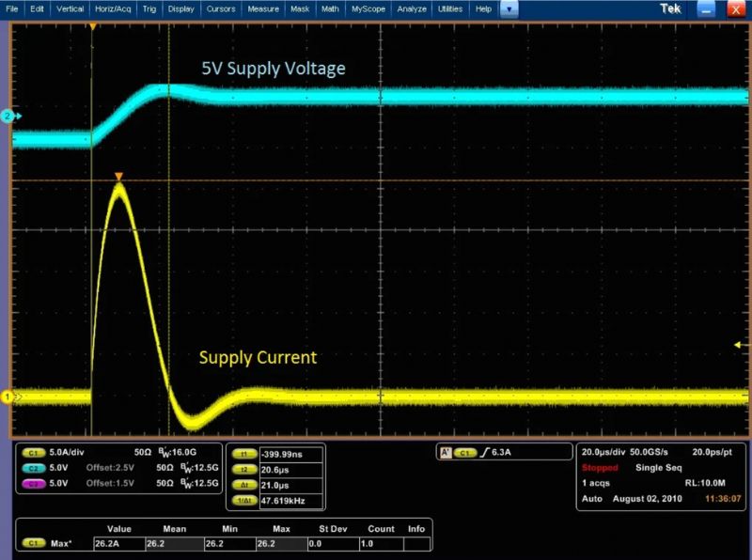
Task: Adjust the orange trigger level arrow on right
Action: 738,345
